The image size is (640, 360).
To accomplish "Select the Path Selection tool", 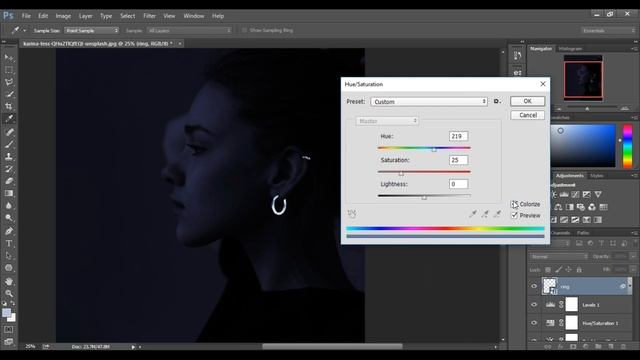I will click(9, 256).
